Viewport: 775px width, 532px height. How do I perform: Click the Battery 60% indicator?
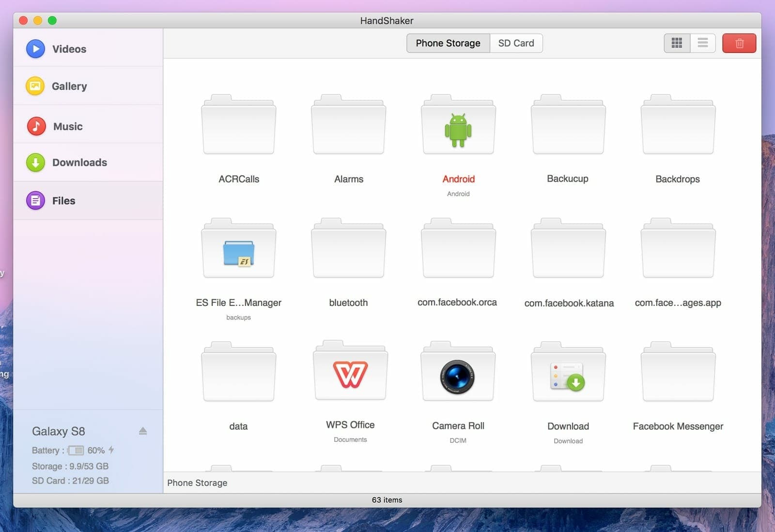coord(73,450)
